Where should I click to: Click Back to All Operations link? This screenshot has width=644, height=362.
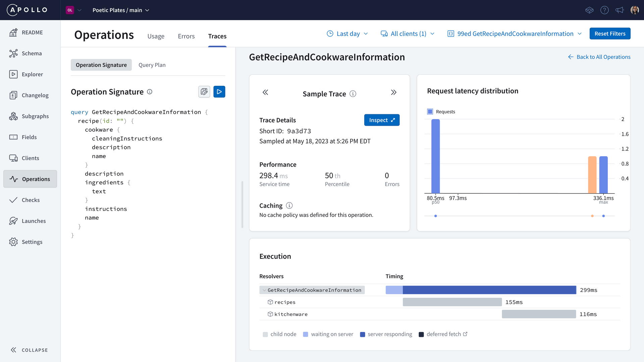click(x=599, y=57)
